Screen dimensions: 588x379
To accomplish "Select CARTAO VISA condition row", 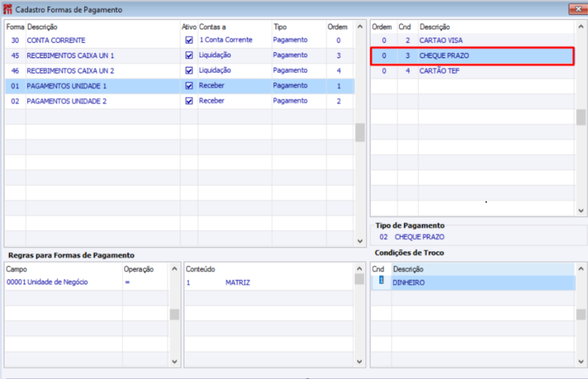I will click(473, 40).
